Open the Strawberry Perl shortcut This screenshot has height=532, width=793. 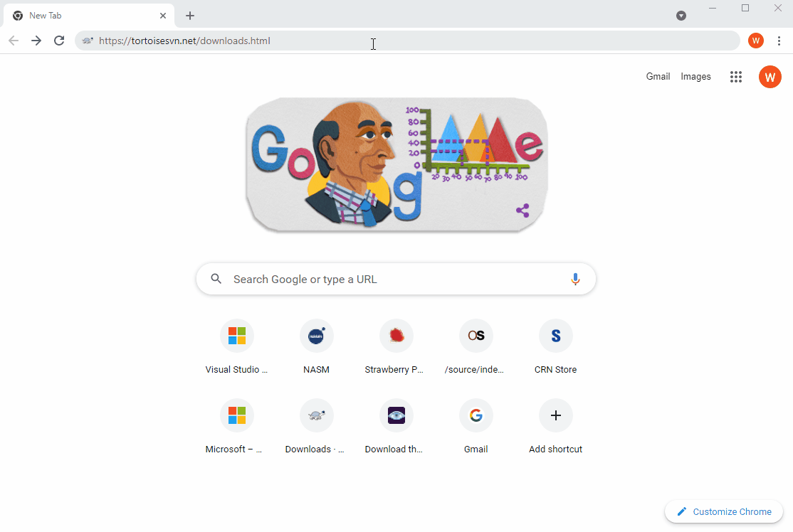pyautogui.click(x=397, y=336)
